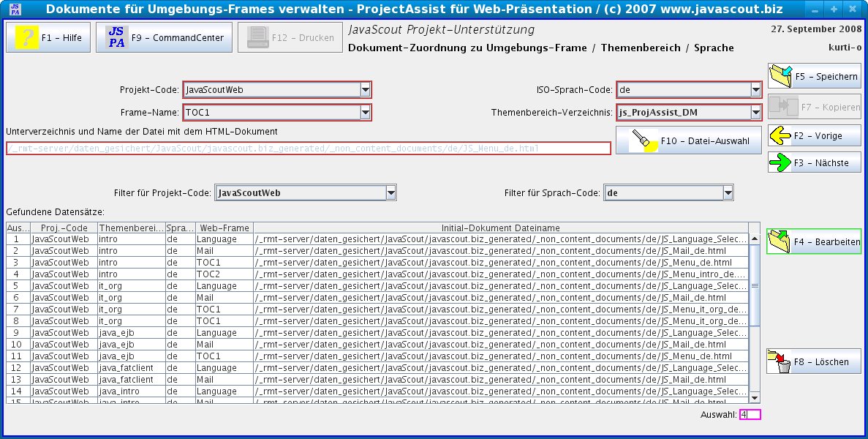The height and width of the screenshot is (439, 868).
Task: Open the Projekt-Code dropdown
Action: [366, 90]
